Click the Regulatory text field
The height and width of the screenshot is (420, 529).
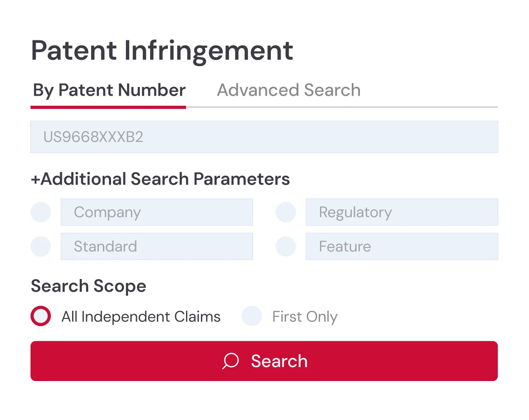[x=401, y=212]
